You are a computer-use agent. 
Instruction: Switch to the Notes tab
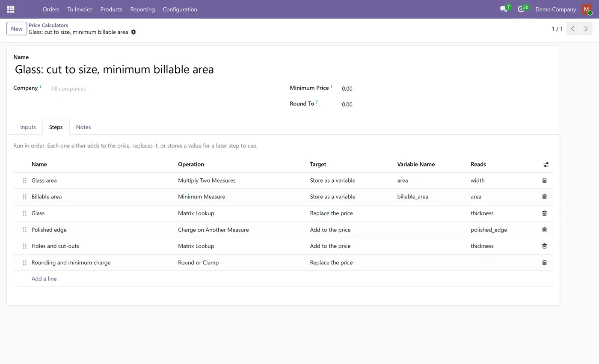coord(83,127)
